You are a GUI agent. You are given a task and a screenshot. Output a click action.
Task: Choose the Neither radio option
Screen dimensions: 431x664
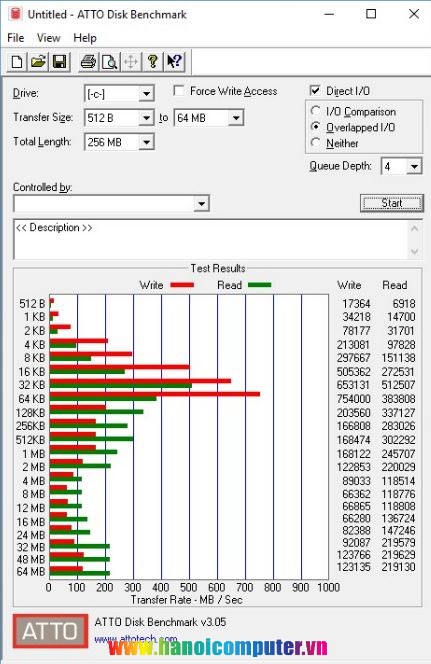pos(315,143)
